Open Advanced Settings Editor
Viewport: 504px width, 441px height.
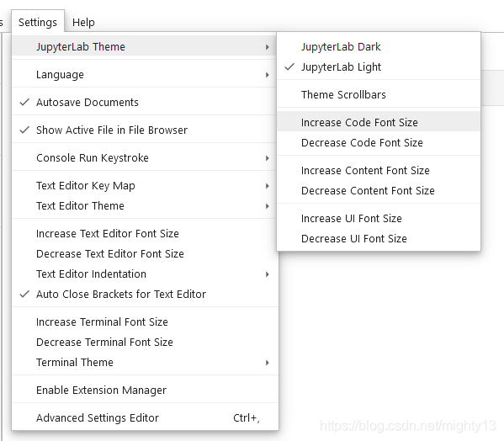tap(145, 418)
